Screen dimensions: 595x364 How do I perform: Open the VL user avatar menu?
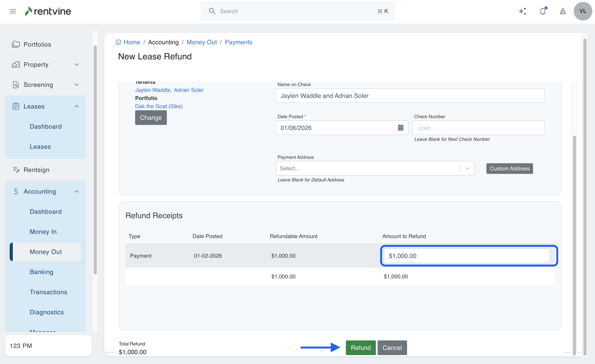582,11
